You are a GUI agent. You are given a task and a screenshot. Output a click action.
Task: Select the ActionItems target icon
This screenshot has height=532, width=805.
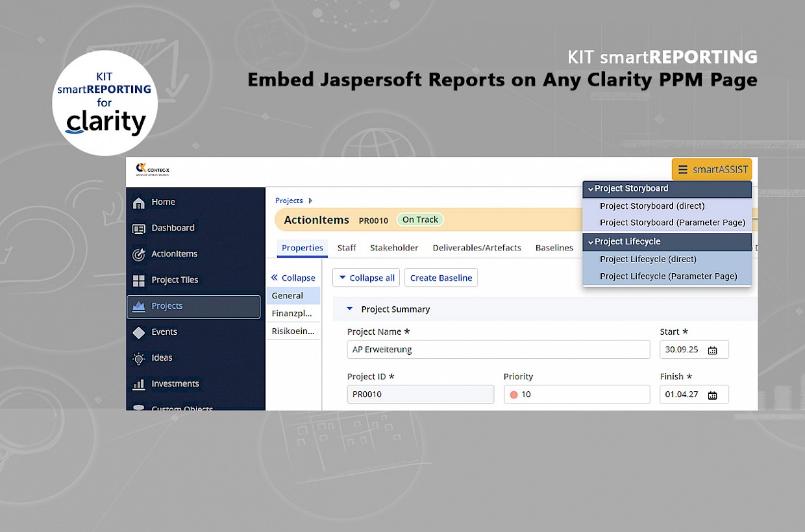[x=138, y=254]
